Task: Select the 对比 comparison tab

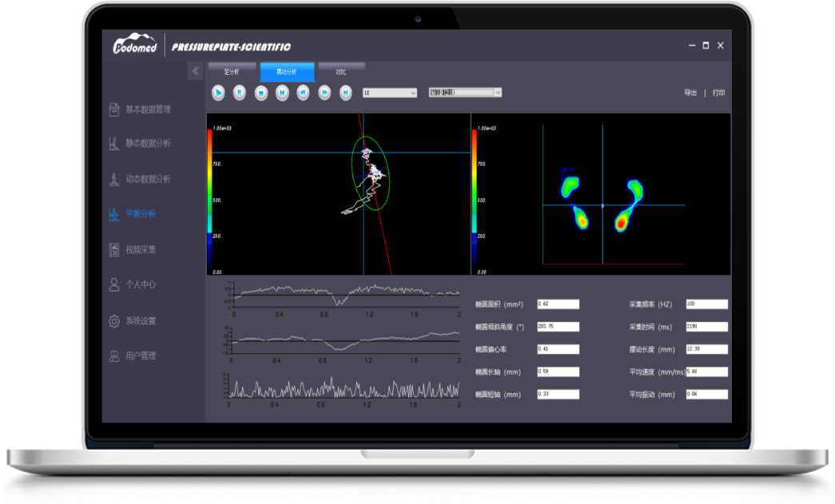Action: [x=341, y=71]
